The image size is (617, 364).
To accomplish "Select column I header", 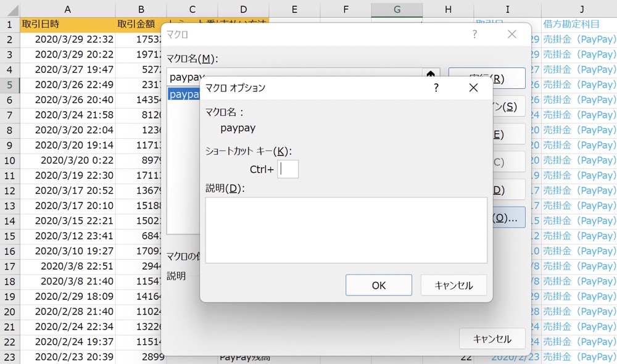I will [507, 9].
